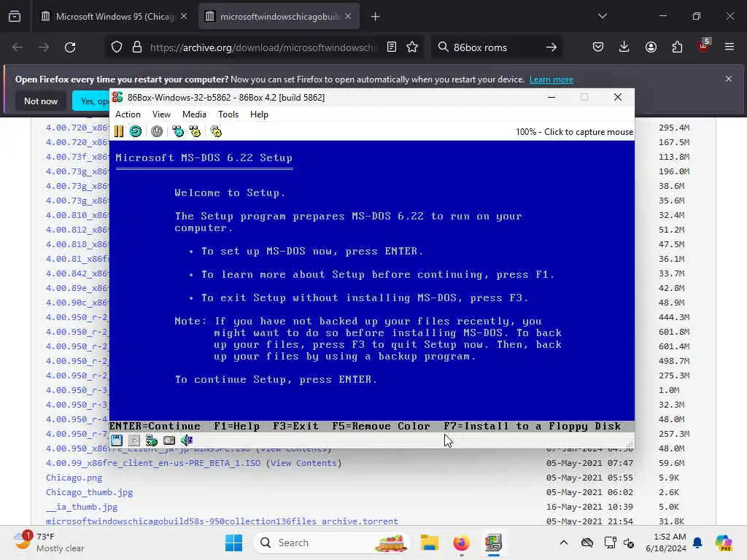Open Save to Pocket in Firefox
This screenshot has height=560, width=747.
pyautogui.click(x=598, y=47)
